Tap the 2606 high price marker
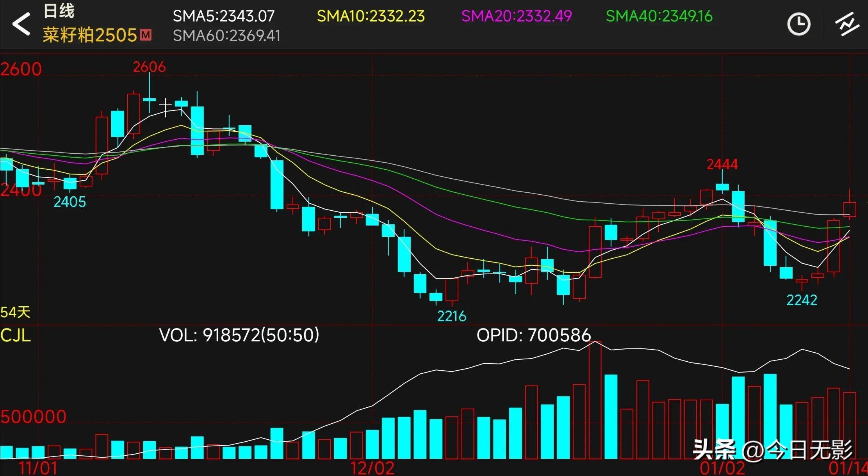 coord(149,67)
